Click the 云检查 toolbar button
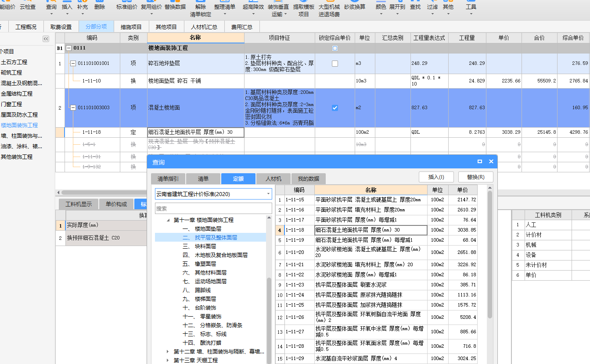590x364 pixels. (x=28, y=7)
